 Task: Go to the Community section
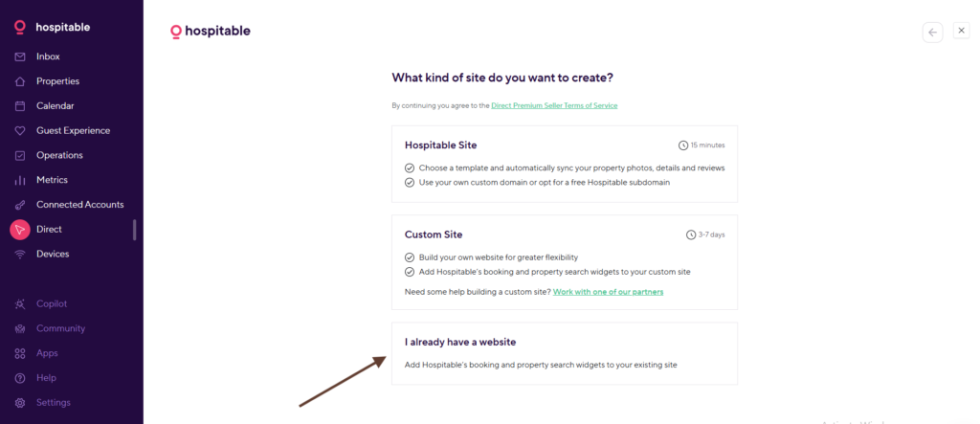[60, 328]
